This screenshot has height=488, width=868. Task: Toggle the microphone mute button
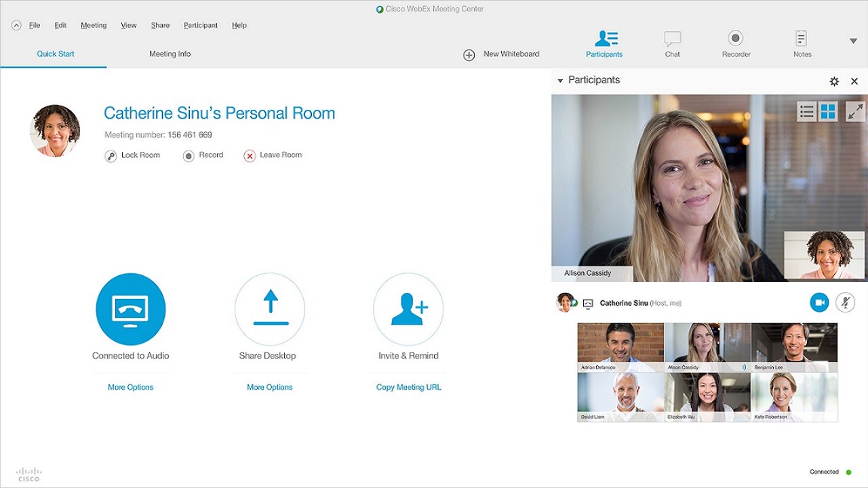[845, 302]
